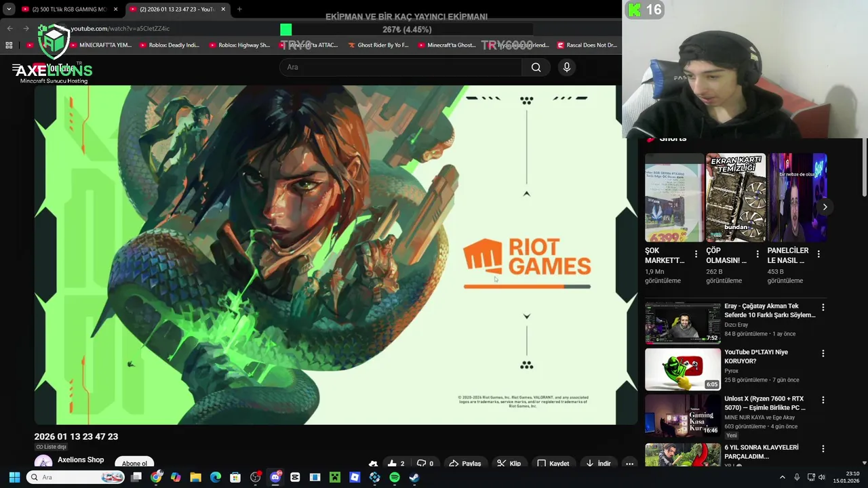
Task: Open options menu for ŞOK MARKET'T... short
Action: (696, 254)
